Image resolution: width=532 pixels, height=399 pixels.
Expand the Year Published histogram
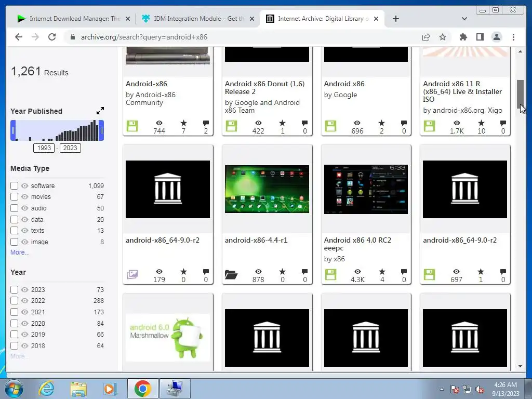tap(100, 111)
